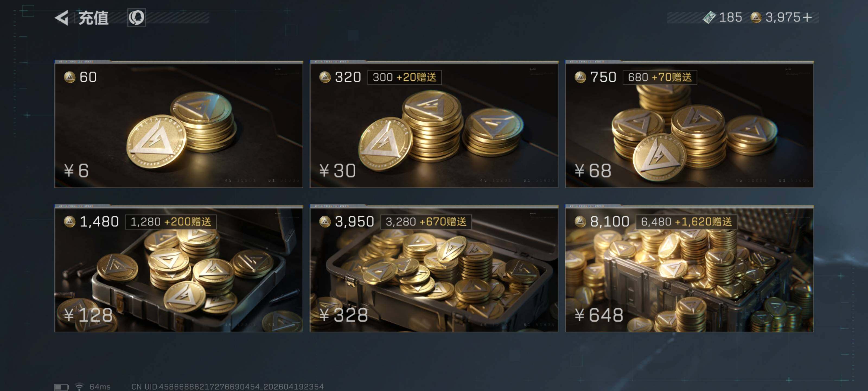Buy the ¥648 package

pos(689,269)
